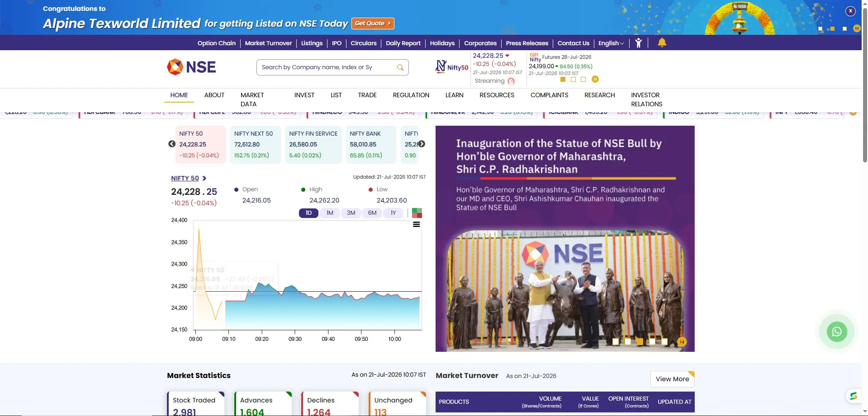This screenshot has height=416, width=868.
Task: Select HOME main menu
Action: coord(179,95)
